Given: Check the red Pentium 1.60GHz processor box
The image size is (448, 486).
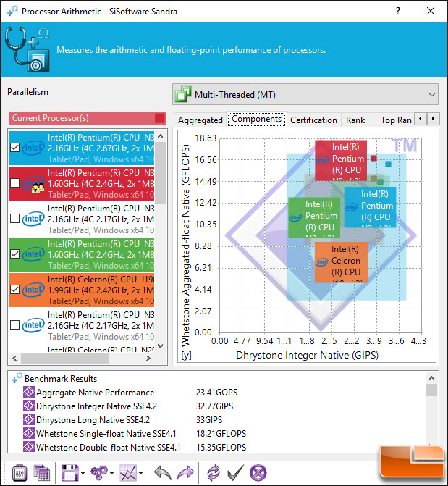Looking at the screenshot, I should tap(15, 183).
